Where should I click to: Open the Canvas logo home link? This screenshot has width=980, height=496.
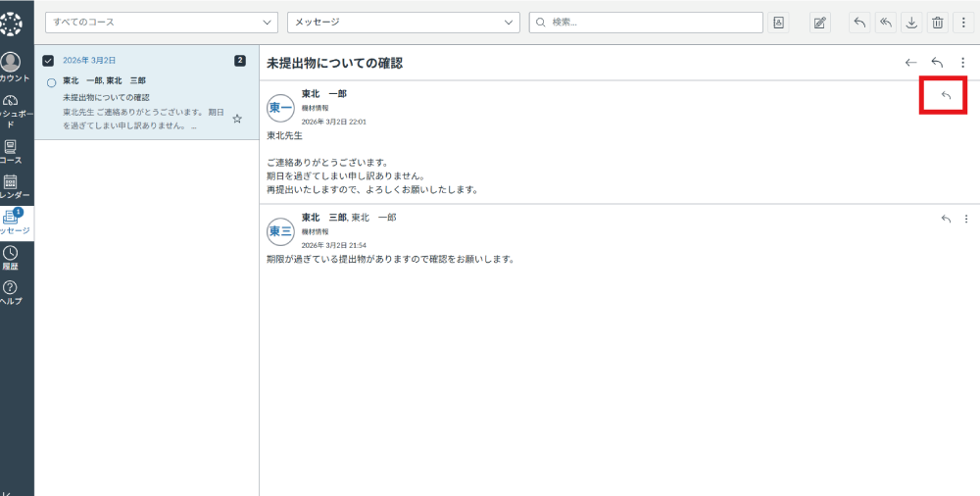[x=11, y=24]
